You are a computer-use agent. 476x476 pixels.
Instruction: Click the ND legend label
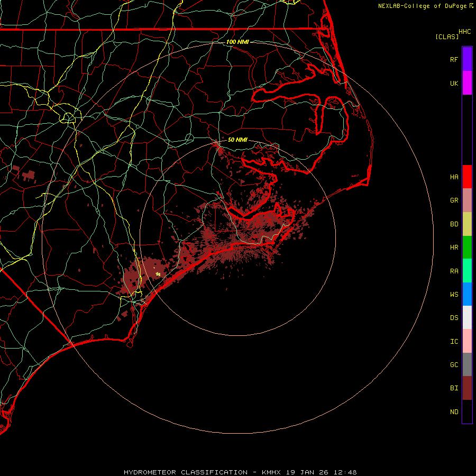(454, 412)
